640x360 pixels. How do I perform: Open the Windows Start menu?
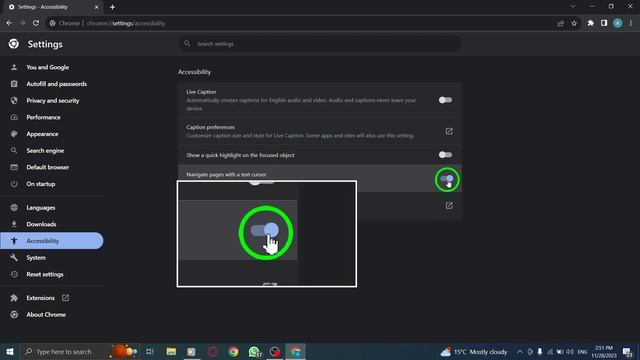point(10,351)
